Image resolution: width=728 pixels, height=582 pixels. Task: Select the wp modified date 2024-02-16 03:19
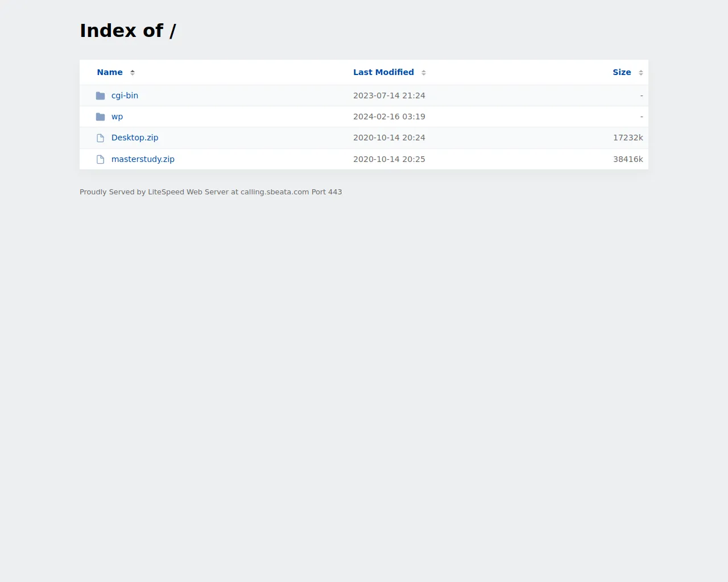389,117
